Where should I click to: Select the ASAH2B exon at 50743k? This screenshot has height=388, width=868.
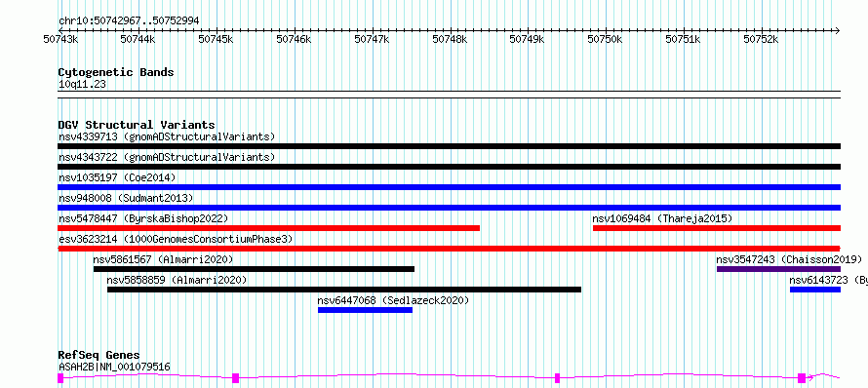pos(60,378)
